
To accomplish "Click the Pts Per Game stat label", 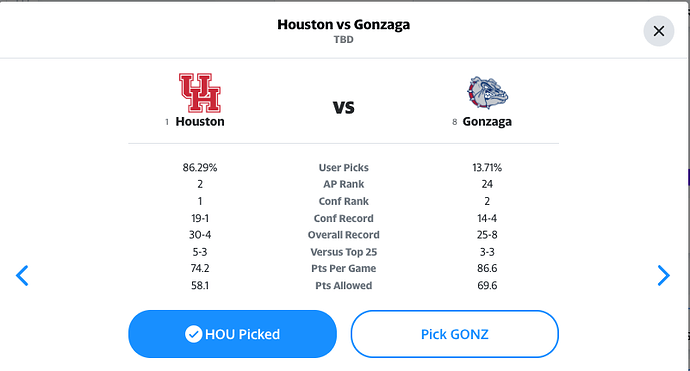I will (x=343, y=268).
